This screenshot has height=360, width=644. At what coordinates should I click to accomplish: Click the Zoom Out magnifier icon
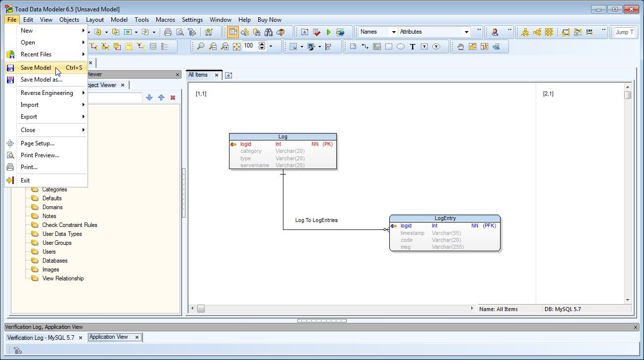(213, 46)
